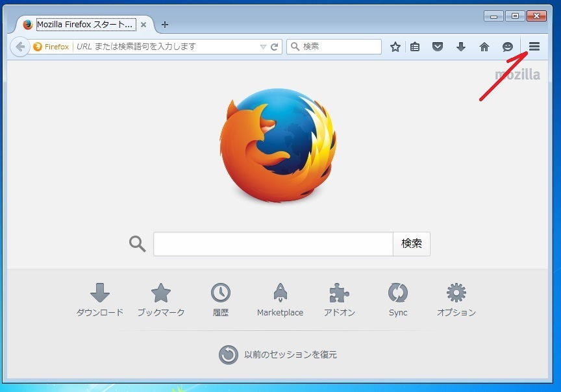Open ブックマーク launcher icon
Viewport: 561px width, 392px height.
[161, 300]
